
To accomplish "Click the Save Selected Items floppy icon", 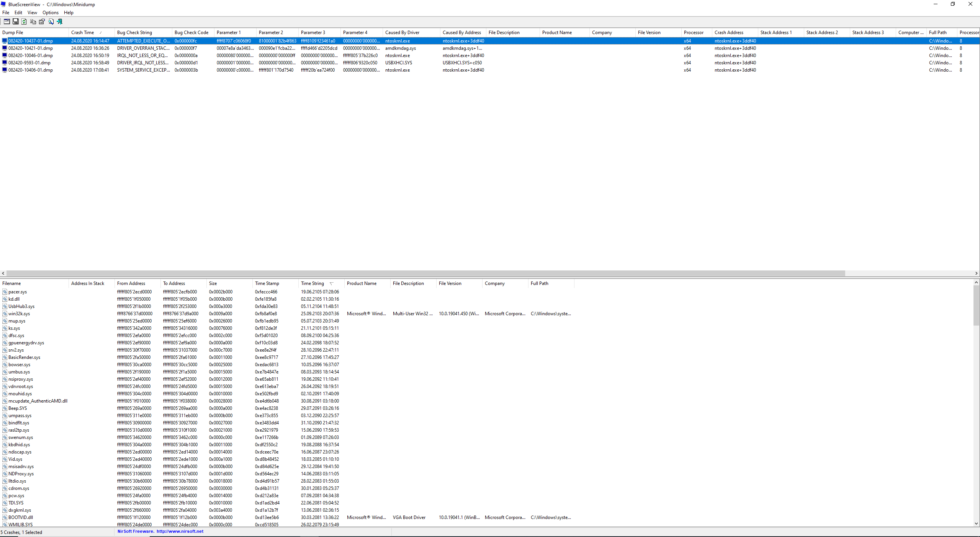I will 16,21.
